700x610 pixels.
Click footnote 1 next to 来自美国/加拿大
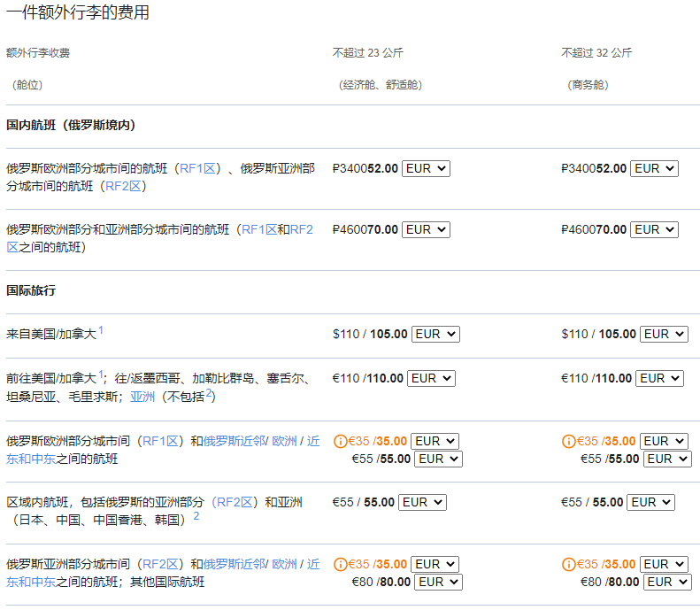point(101,330)
